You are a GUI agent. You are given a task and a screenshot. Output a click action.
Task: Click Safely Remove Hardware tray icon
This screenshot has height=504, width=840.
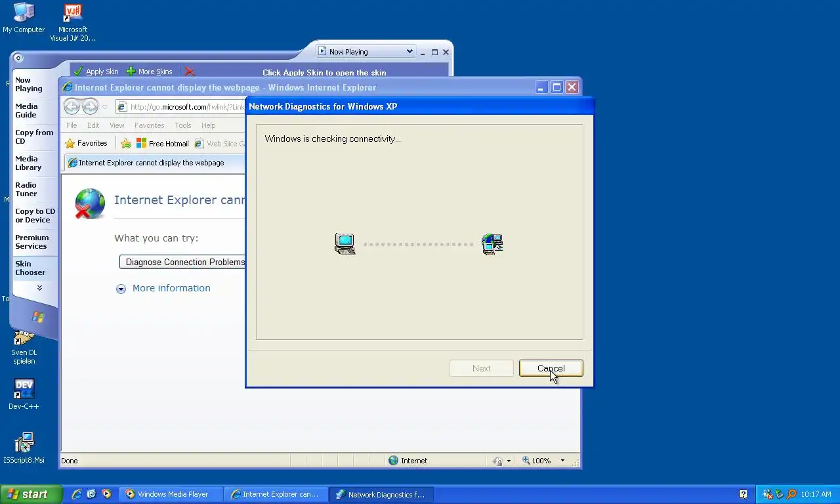point(780,494)
